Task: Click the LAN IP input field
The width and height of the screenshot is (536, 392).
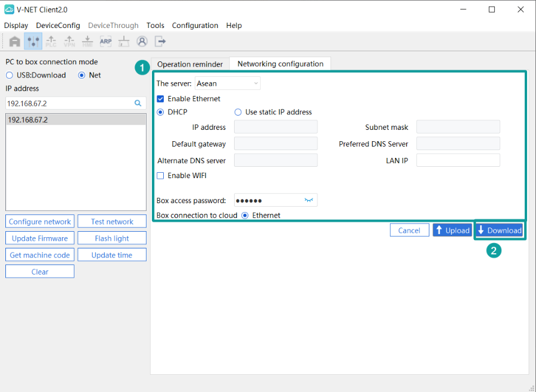Action: [458, 160]
